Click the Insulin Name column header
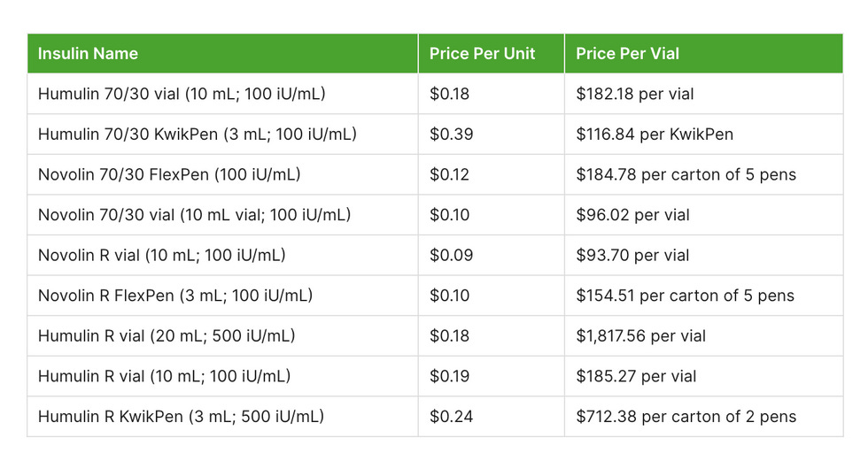 (88, 54)
